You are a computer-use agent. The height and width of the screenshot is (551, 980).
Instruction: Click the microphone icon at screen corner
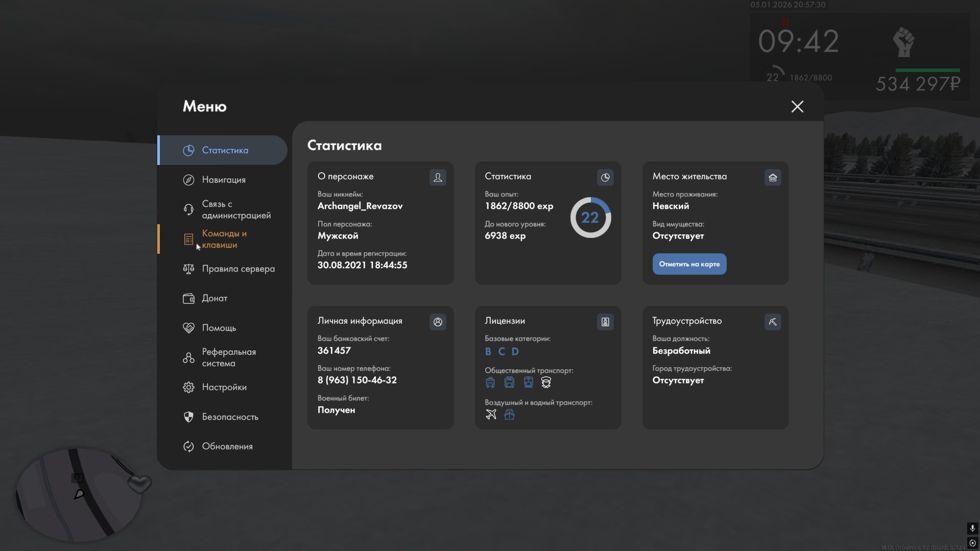tap(972, 528)
